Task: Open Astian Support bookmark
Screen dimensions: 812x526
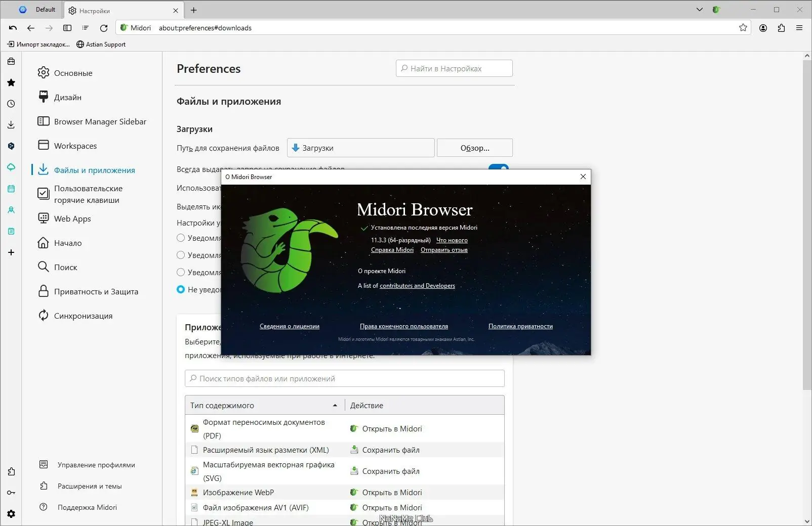Action: click(x=101, y=44)
